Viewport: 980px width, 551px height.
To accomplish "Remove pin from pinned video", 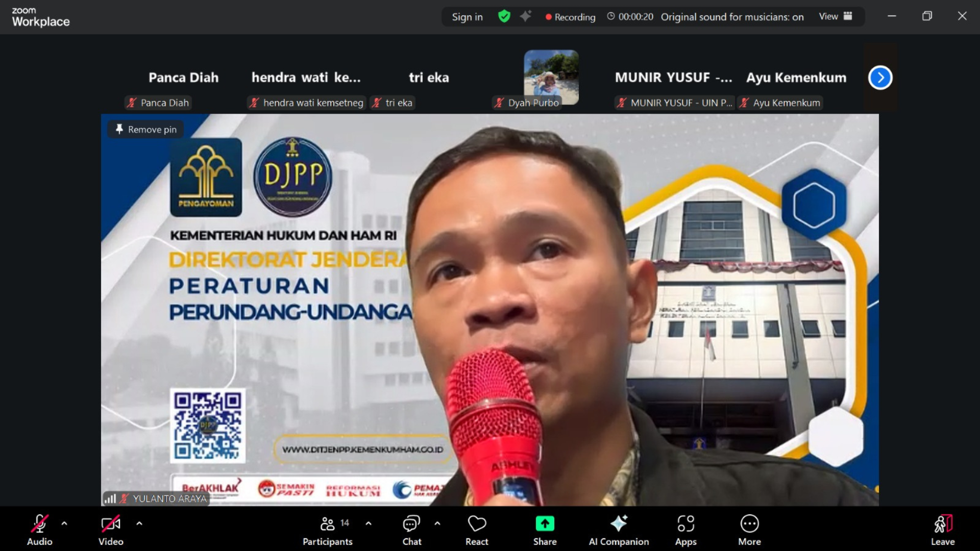I will tap(146, 130).
